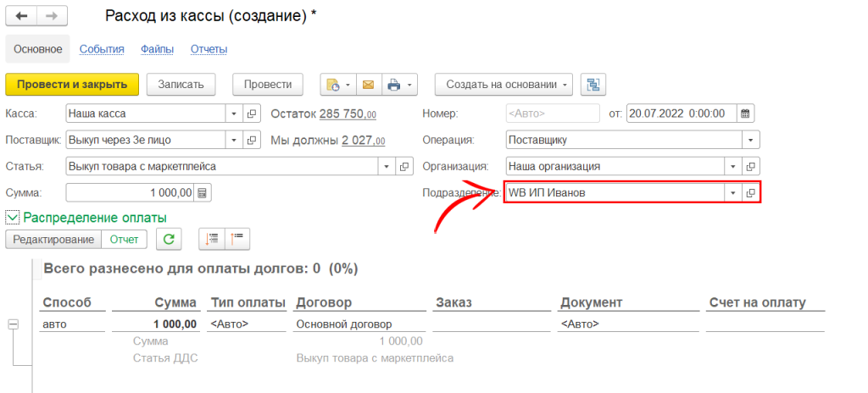
Task: Switch to the События tab
Action: click(x=102, y=49)
